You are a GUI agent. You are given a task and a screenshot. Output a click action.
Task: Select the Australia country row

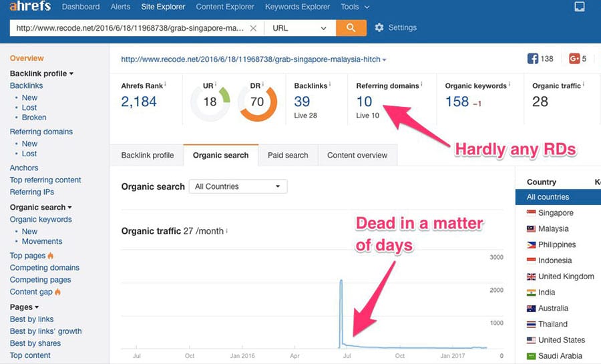(558, 308)
